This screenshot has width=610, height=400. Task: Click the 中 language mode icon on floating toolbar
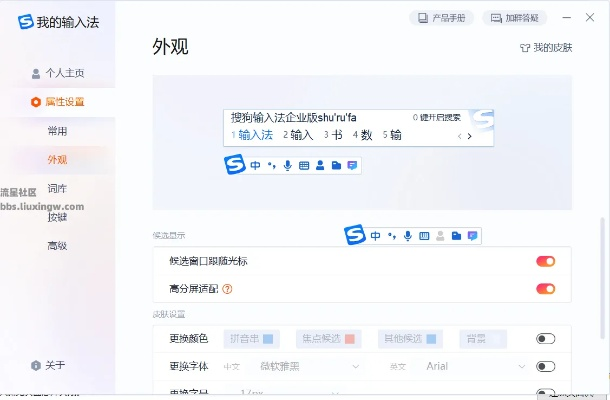pyautogui.click(x=376, y=236)
